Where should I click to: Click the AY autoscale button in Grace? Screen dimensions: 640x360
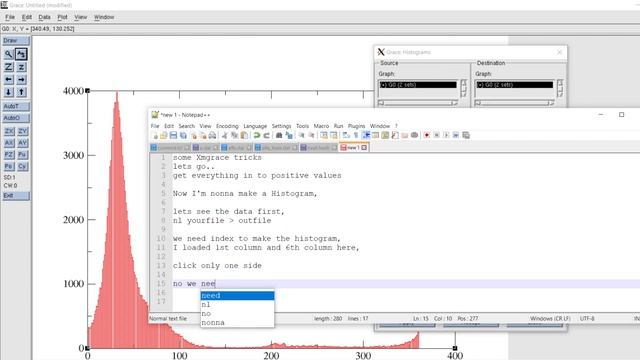(x=22, y=143)
